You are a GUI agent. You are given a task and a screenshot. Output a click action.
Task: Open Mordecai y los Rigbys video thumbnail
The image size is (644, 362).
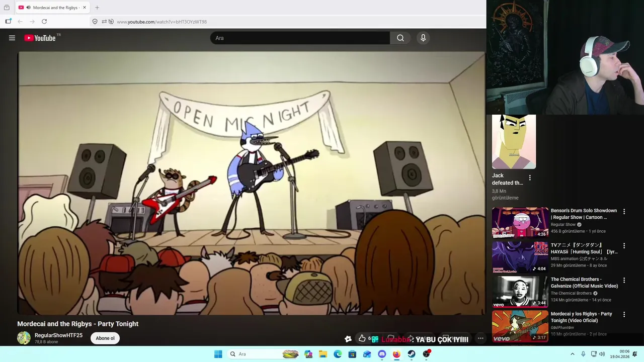coord(520,326)
